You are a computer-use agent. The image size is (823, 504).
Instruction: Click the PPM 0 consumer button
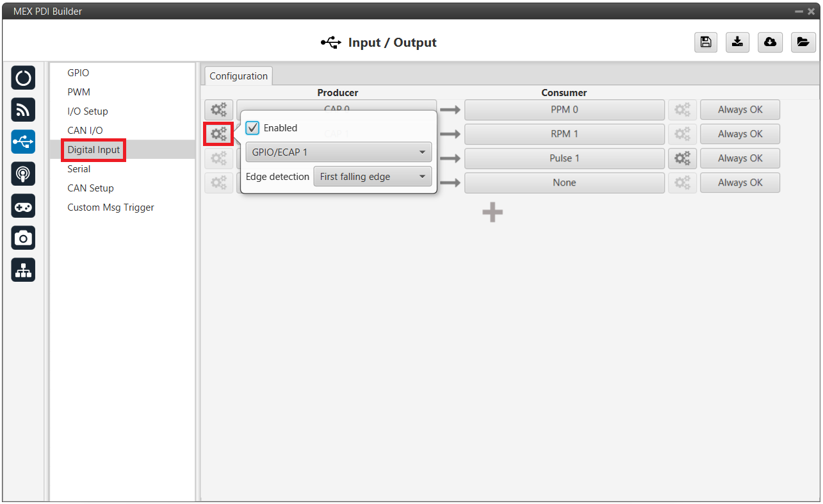(x=564, y=110)
